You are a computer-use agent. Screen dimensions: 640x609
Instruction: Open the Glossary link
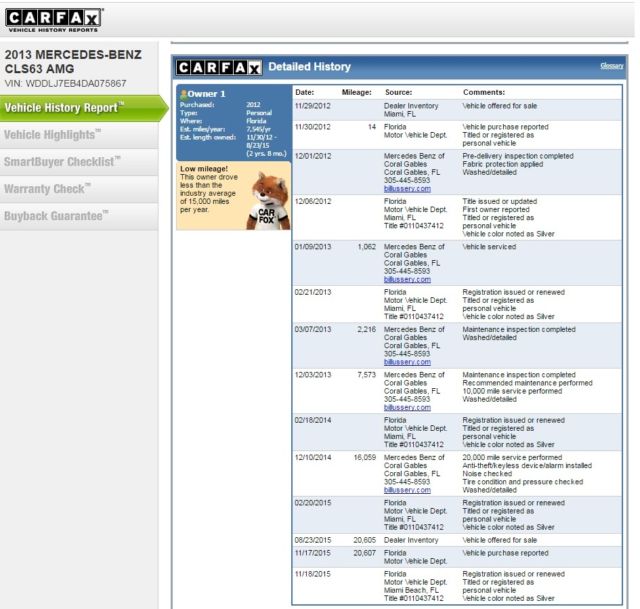point(611,66)
